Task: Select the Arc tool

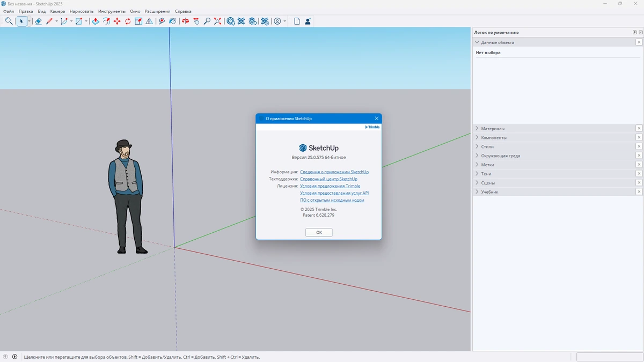Action: click(x=64, y=21)
